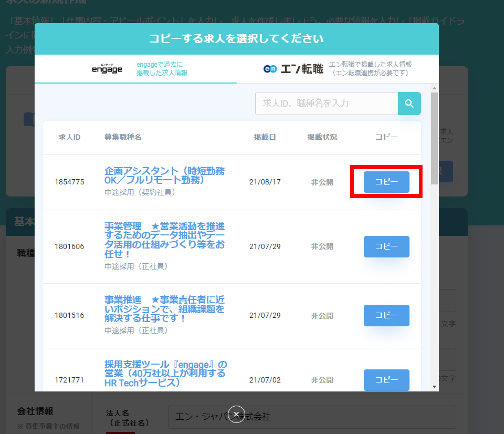Click the engage logo
504x434 pixels.
(x=107, y=69)
